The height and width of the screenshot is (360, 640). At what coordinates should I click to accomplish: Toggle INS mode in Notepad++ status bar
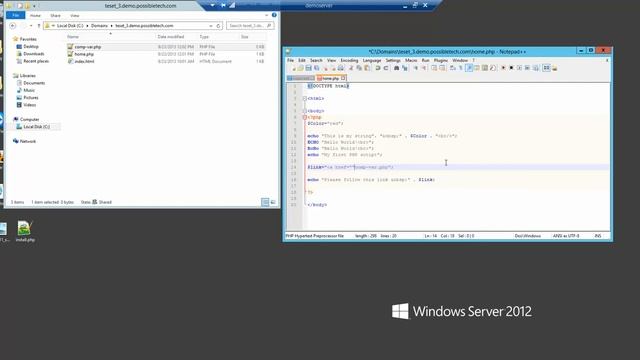(x=598, y=236)
